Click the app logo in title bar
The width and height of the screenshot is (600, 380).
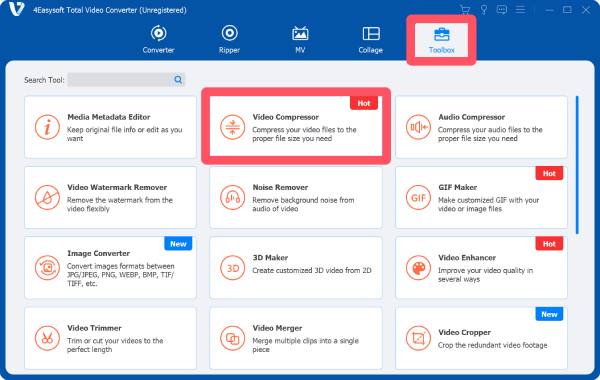[x=16, y=9]
